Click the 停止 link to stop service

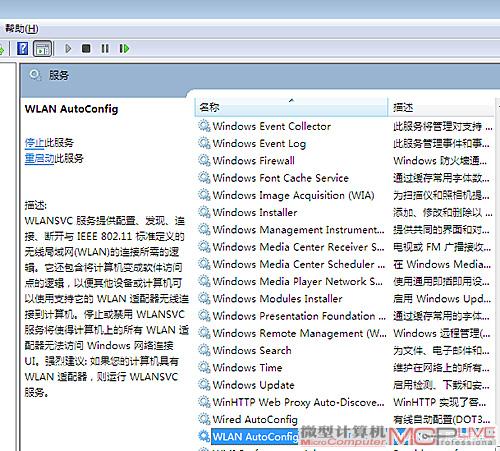click(x=34, y=143)
